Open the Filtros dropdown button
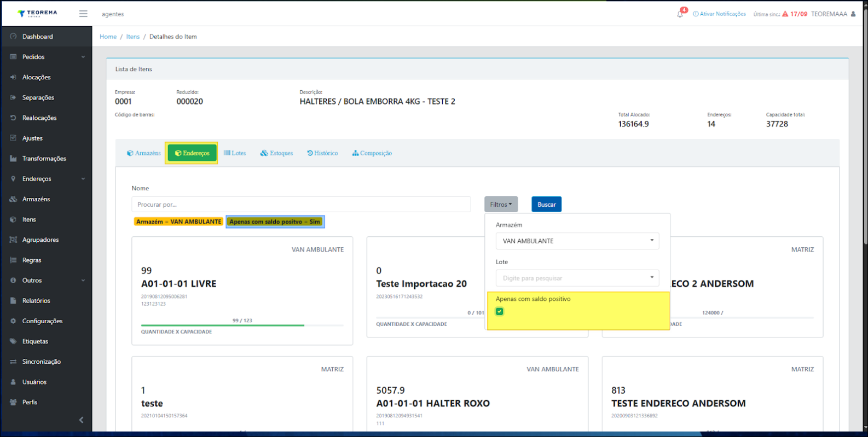The width and height of the screenshot is (868, 437). point(501,205)
